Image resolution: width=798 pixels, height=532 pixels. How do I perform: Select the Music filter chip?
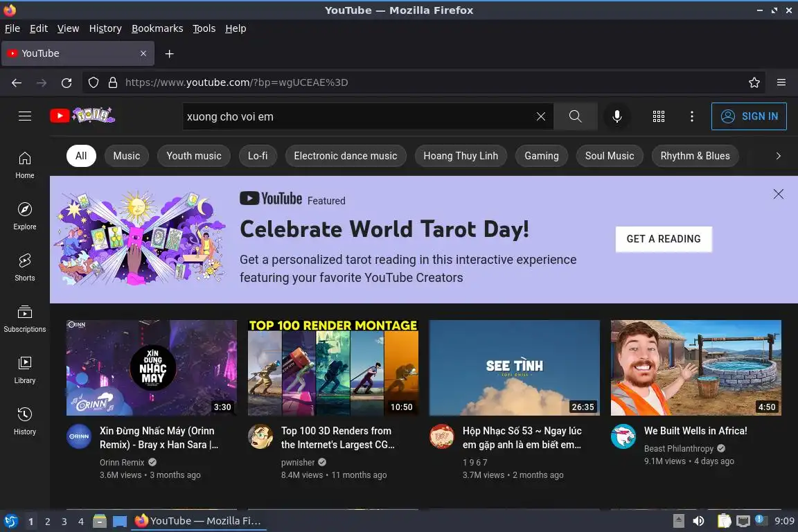click(127, 156)
